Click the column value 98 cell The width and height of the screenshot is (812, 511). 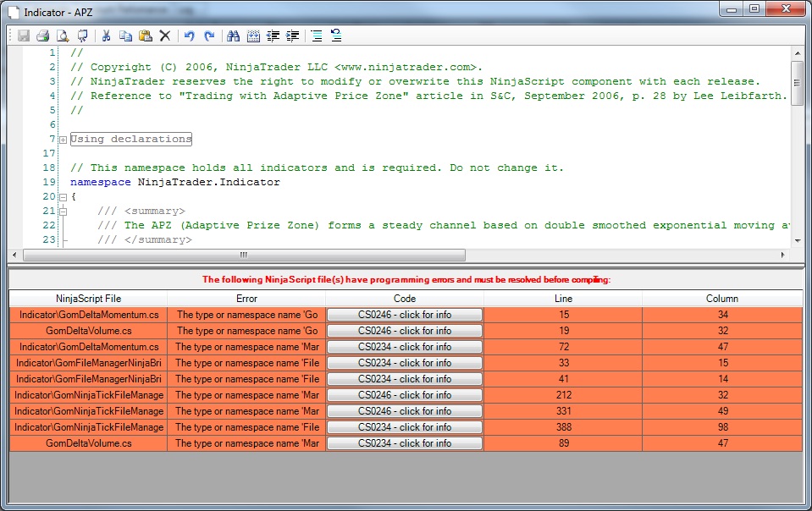(722, 426)
